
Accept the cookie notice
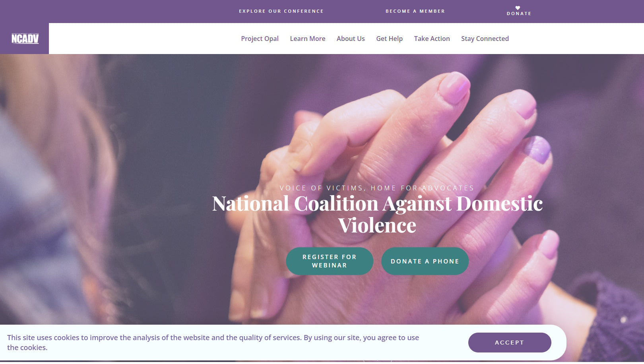509,343
